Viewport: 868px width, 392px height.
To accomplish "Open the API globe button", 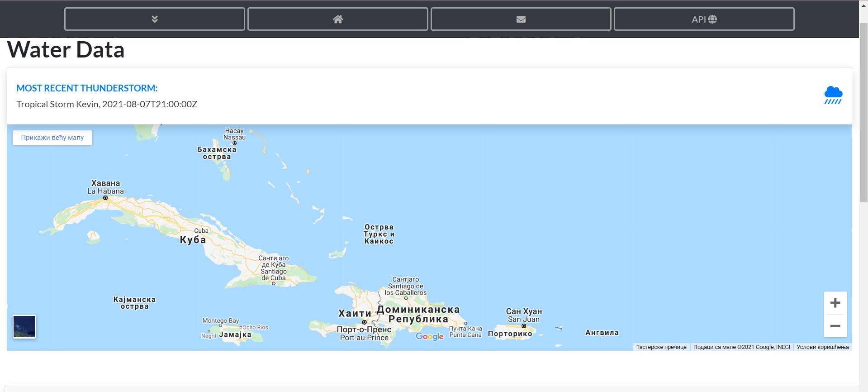I will 704,19.
